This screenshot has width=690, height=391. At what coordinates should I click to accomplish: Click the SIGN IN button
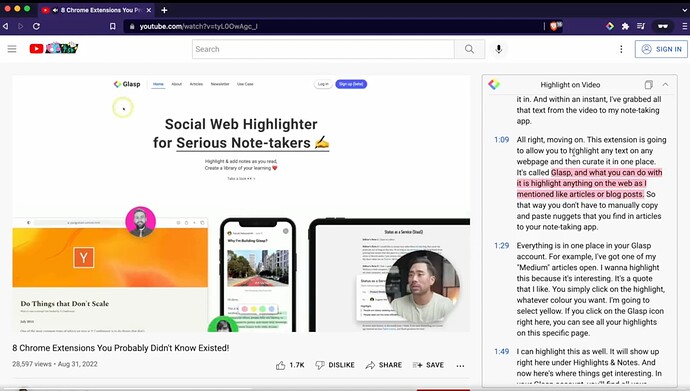point(661,49)
